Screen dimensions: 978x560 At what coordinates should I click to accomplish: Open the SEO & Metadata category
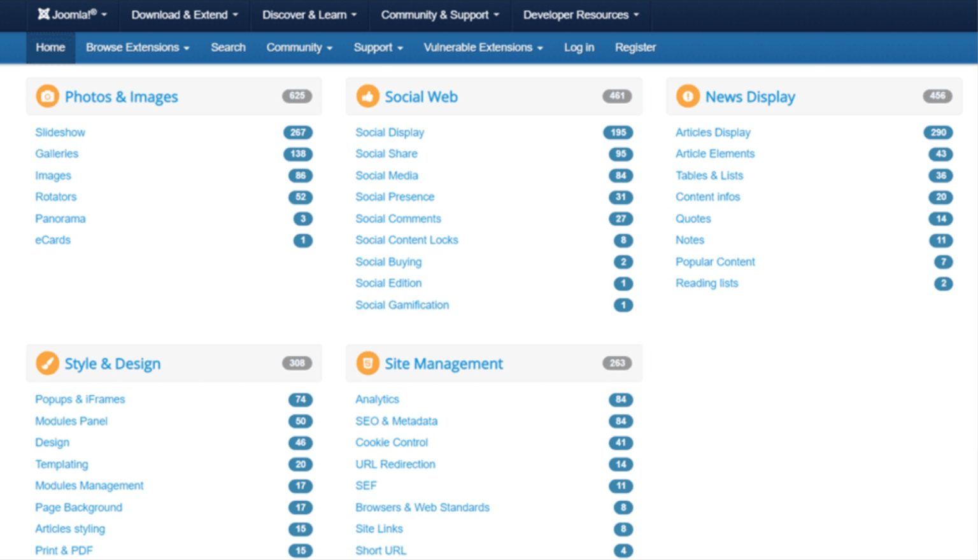(x=396, y=421)
